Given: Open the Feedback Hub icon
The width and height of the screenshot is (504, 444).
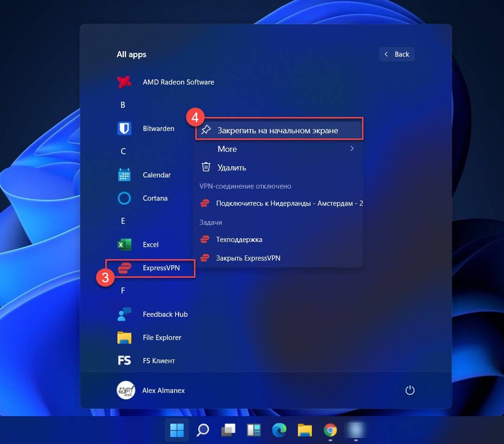Looking at the screenshot, I should point(124,314).
